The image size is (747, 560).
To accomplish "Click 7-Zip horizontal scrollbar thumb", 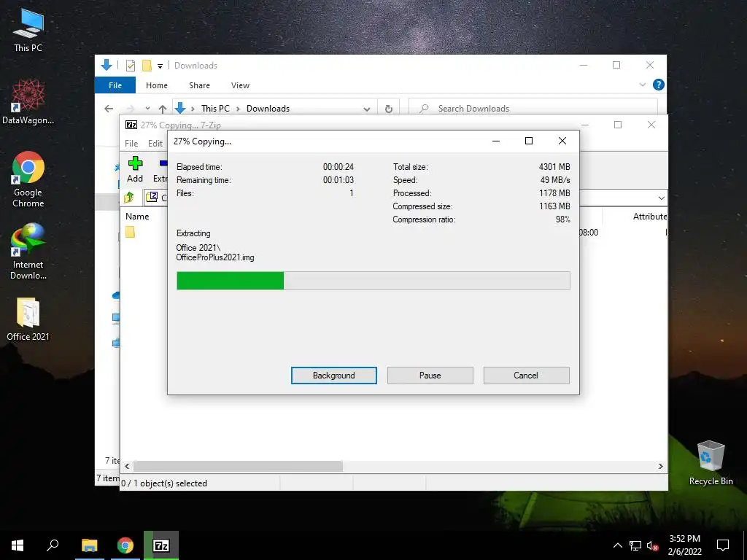I will [238, 466].
